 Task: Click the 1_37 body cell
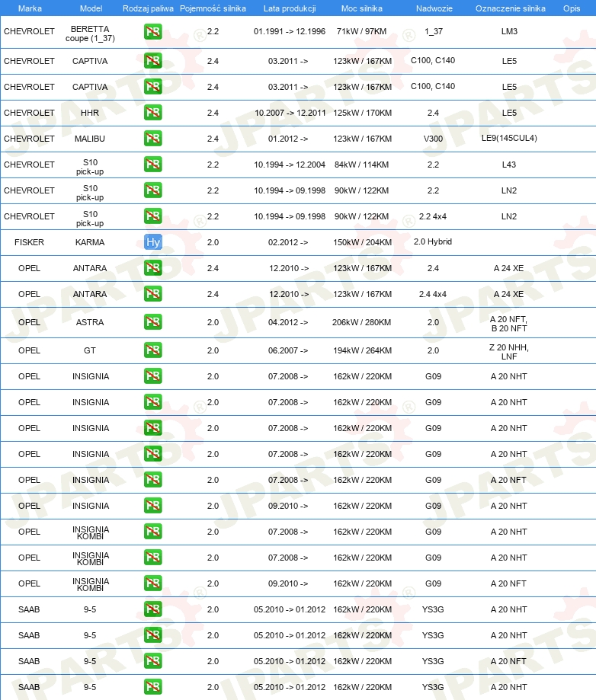click(434, 31)
